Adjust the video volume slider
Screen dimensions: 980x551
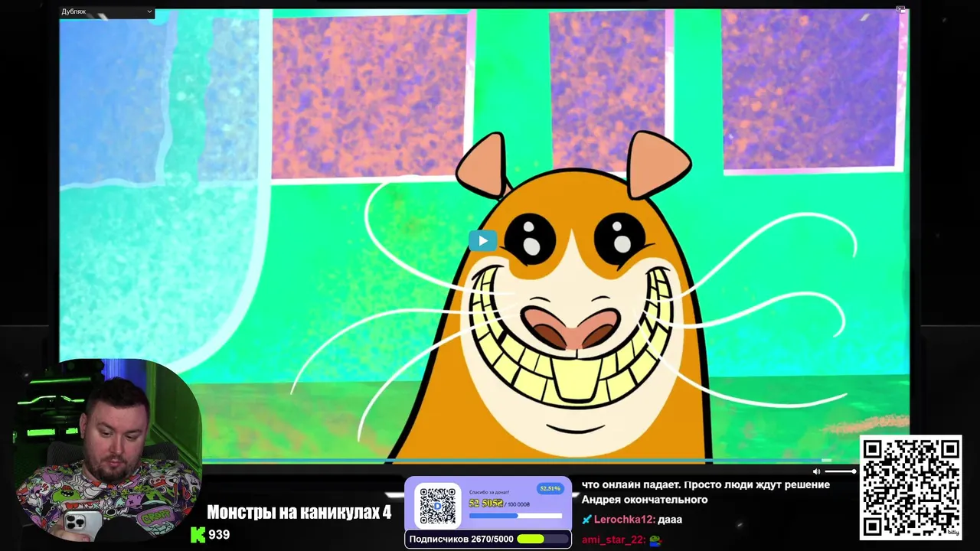[840, 471]
